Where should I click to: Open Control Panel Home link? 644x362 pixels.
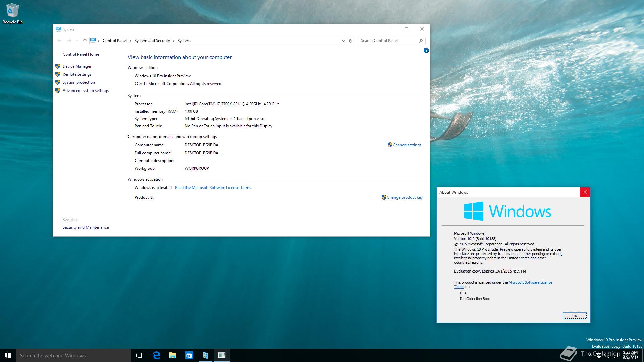(81, 54)
